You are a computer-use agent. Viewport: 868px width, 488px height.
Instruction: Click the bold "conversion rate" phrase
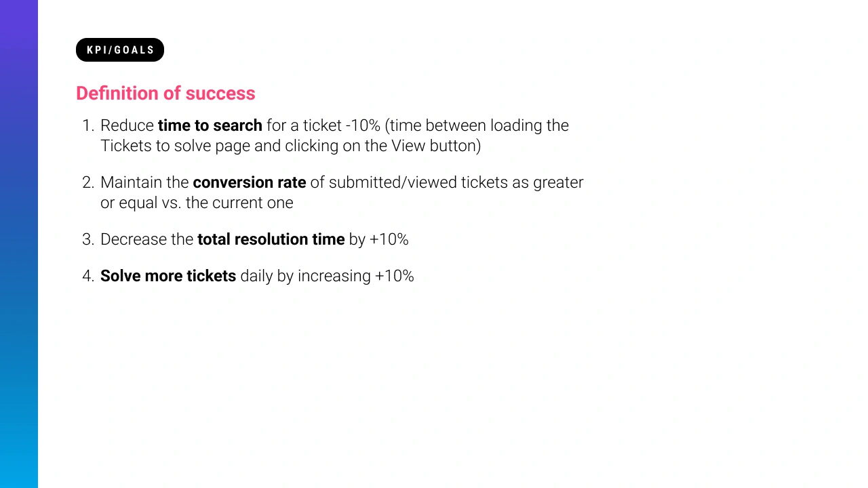[x=250, y=182]
